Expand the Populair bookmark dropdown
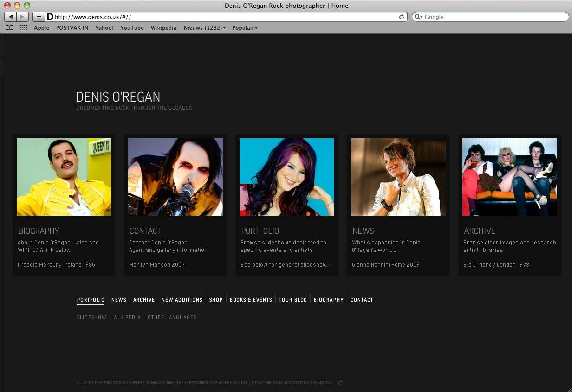Viewport: 572px width, 392px height. pos(245,28)
